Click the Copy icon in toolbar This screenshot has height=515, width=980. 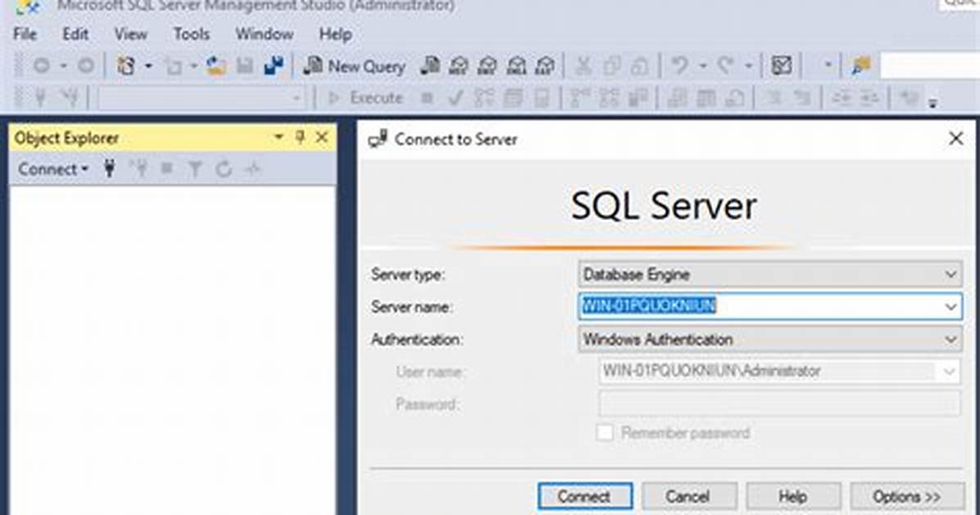point(612,65)
